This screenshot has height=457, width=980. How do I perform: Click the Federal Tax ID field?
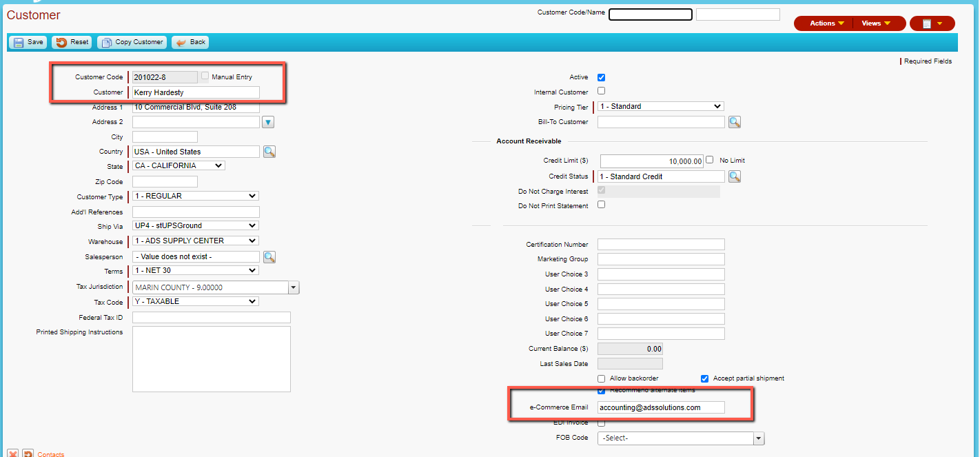(x=212, y=318)
